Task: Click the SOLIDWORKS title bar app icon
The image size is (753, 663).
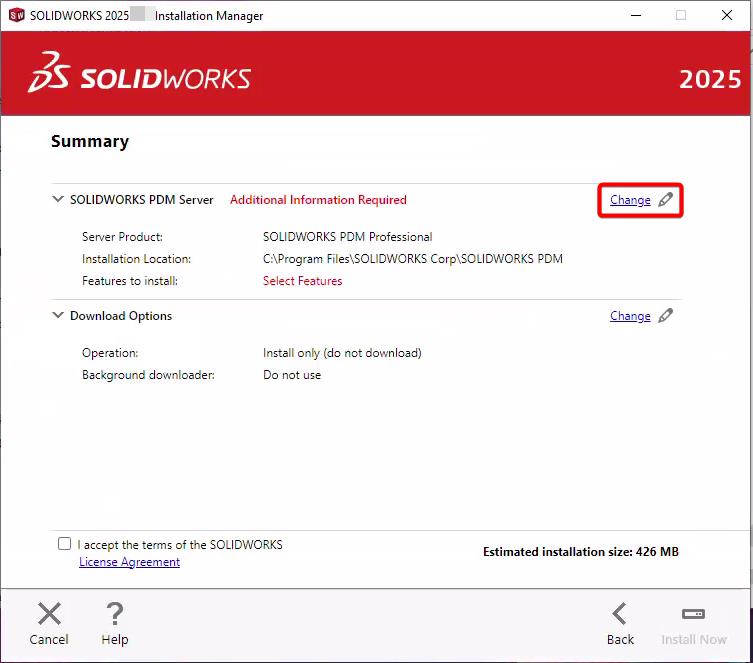Action: 16,15
